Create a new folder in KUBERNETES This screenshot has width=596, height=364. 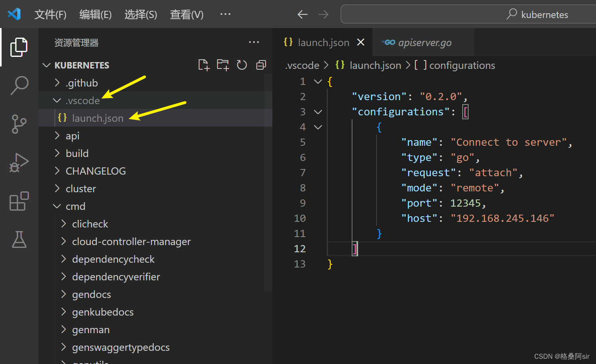coord(223,65)
